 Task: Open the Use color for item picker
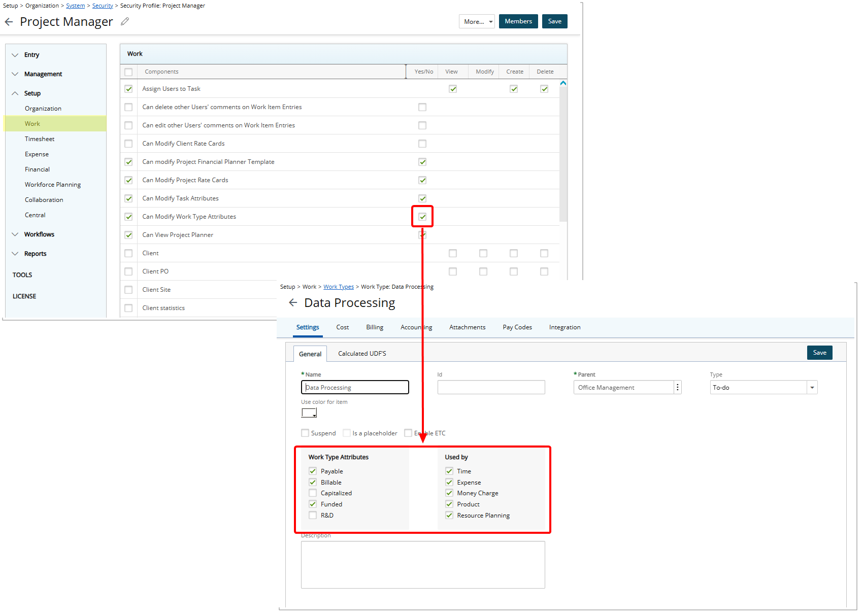[x=309, y=413]
